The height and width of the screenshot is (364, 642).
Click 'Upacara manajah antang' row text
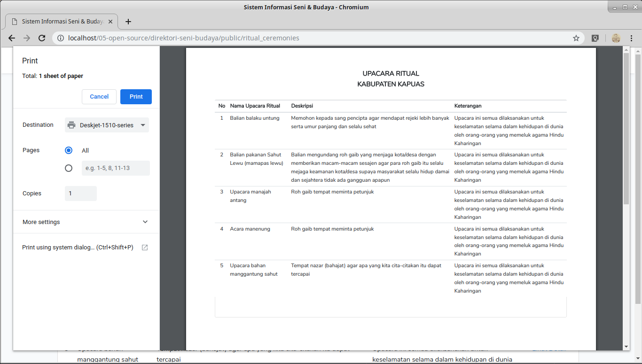(251, 196)
